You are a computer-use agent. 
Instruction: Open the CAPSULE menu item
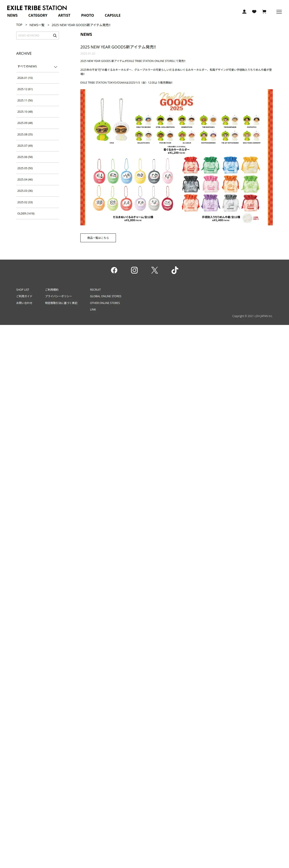click(113, 16)
